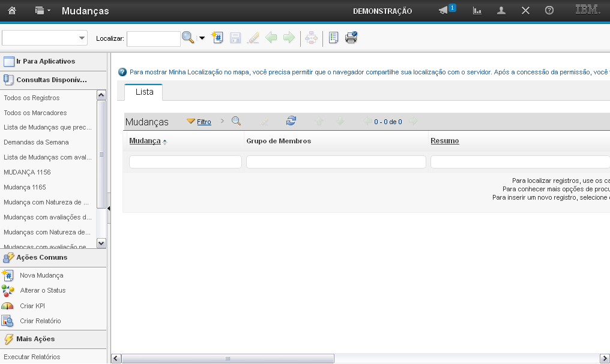
Task: Refresh the Mudanças table
Action: tap(291, 121)
